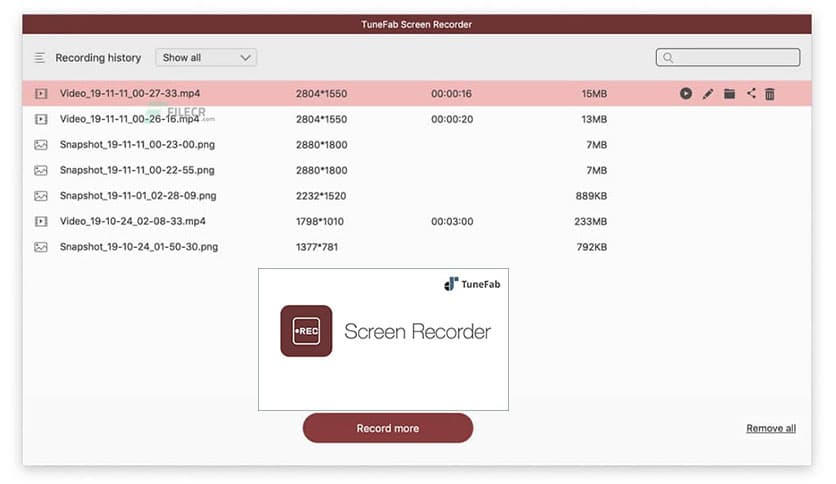Viewport: 836px width, 484px height.
Task: Click the Remove all link
Action: pos(771,428)
